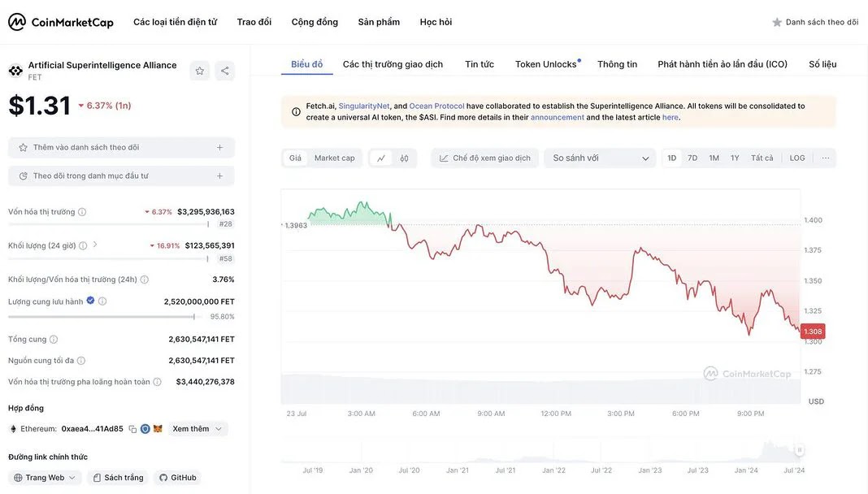This screenshot has height=494, width=868.
Task: Click the Ethereum logo icon
Action: click(13, 429)
